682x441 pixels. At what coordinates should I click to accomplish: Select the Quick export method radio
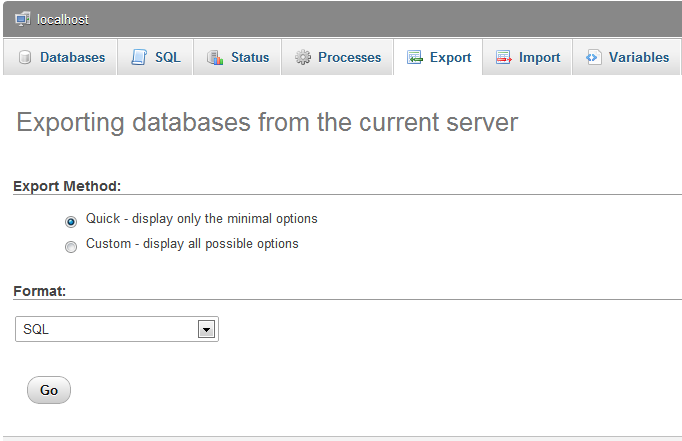pyautogui.click(x=71, y=222)
